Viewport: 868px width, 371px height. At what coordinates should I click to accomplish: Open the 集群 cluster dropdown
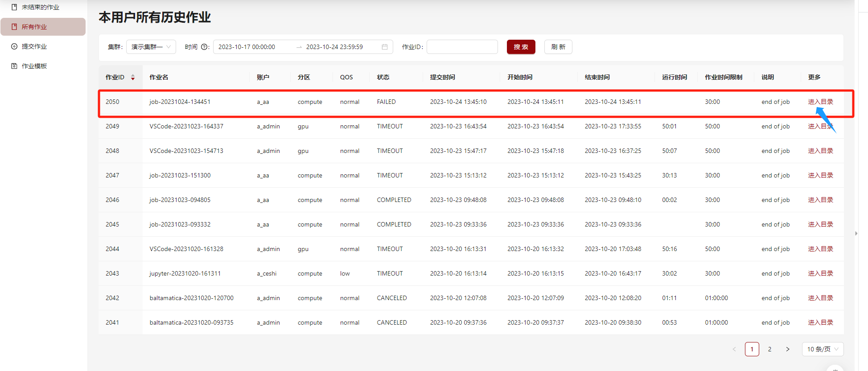pyautogui.click(x=151, y=47)
